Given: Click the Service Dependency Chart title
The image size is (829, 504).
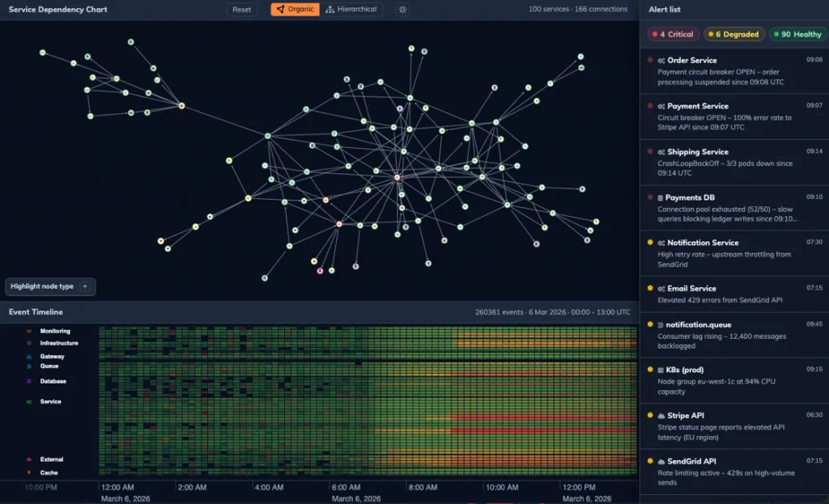Looking at the screenshot, I should [x=57, y=10].
